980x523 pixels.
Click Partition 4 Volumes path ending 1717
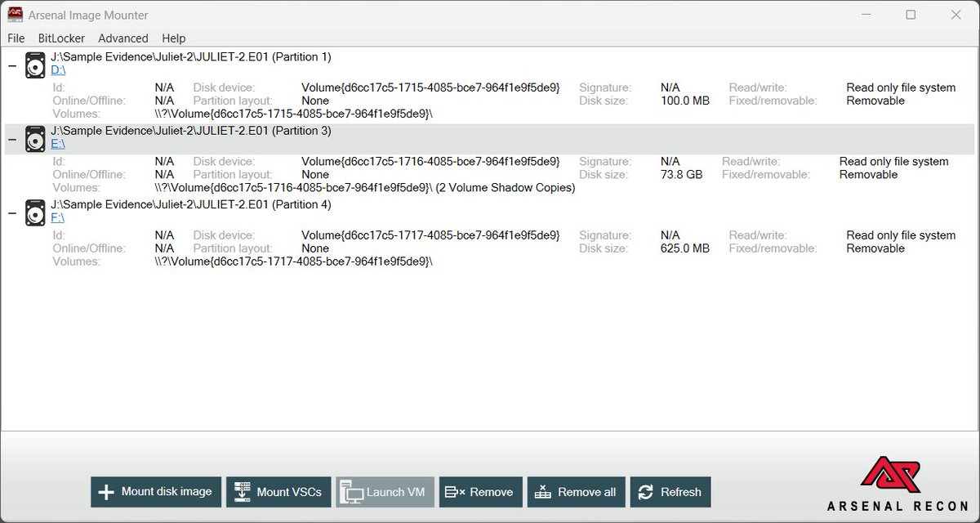pyautogui.click(x=293, y=261)
